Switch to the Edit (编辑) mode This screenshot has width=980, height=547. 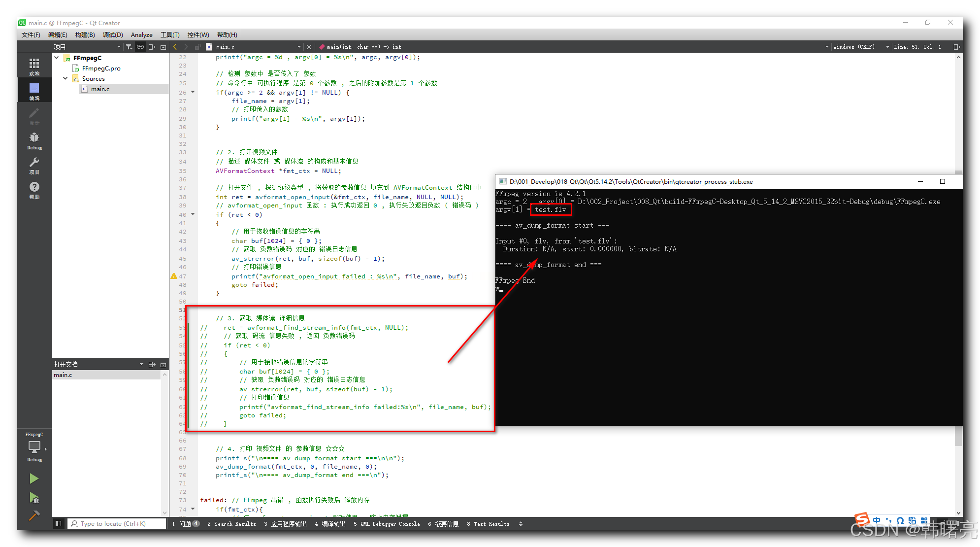pos(34,91)
